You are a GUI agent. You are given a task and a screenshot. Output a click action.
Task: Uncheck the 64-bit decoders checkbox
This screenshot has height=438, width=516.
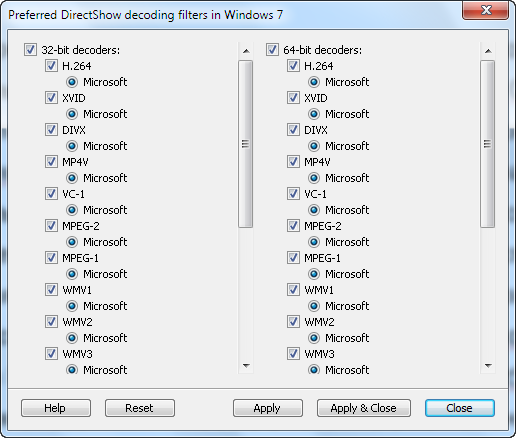[272, 50]
